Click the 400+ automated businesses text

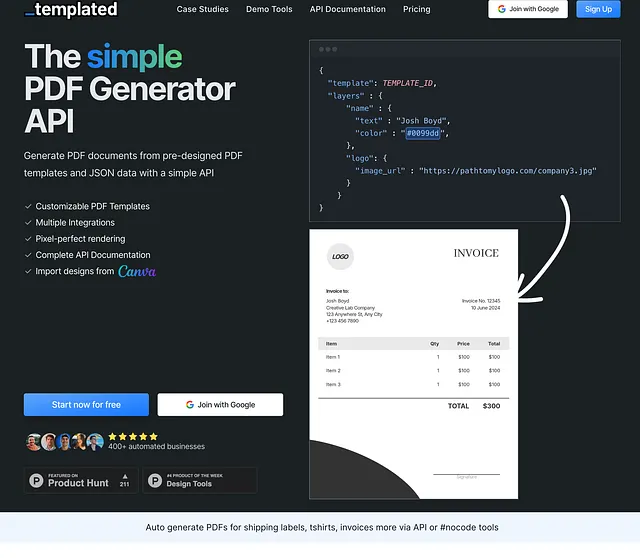(156, 446)
